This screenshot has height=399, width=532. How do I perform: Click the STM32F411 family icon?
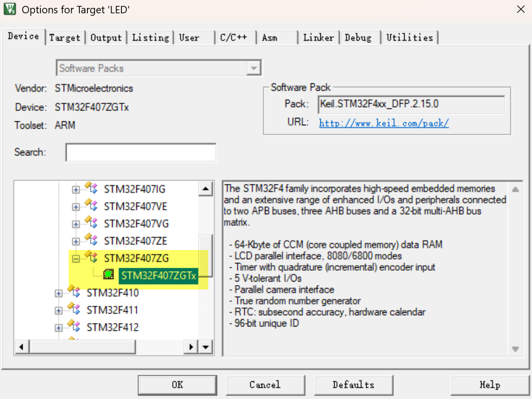(x=74, y=309)
